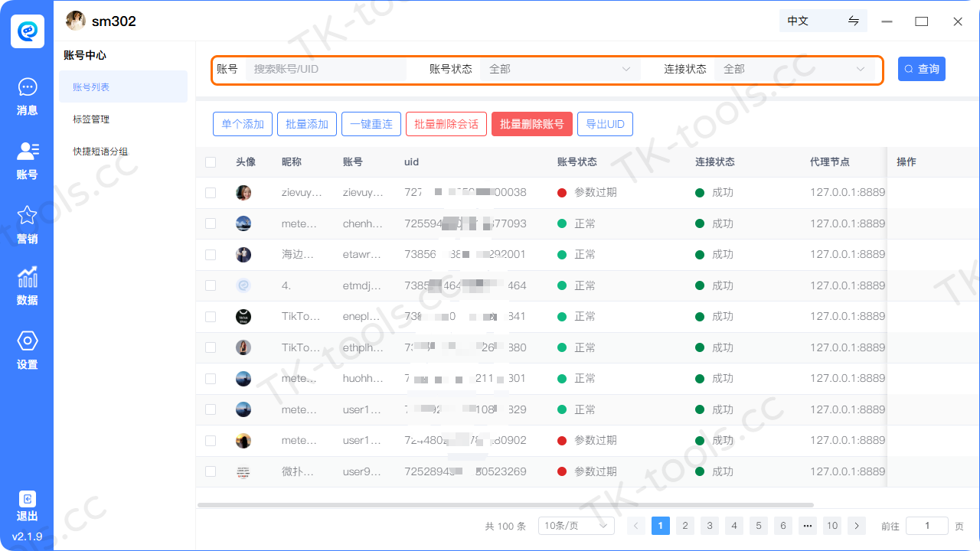
Task: Click avatar of etmdj account row
Action: click(243, 285)
